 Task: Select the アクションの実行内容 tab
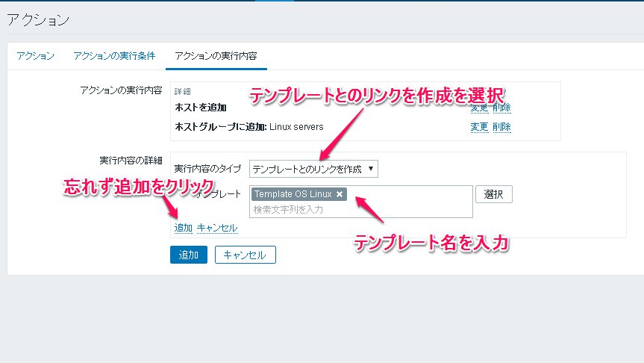tap(215, 56)
